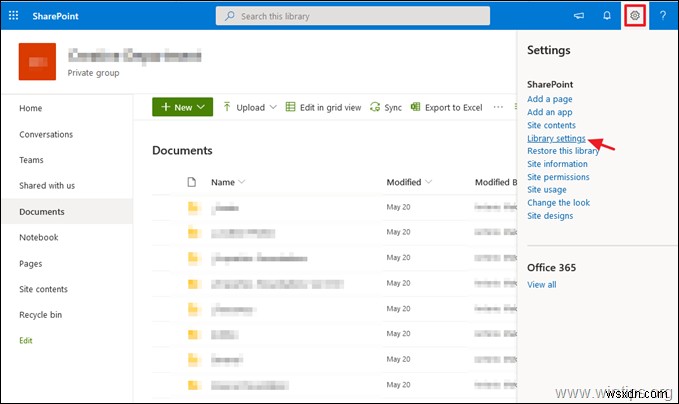
Task: Click the green Edit navigation link
Action: click(x=26, y=340)
